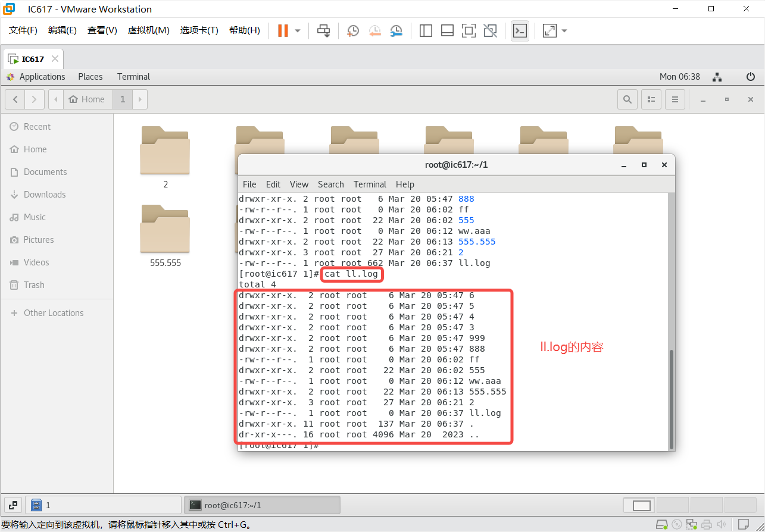Viewport: 765px width, 532px height.
Task: Select the folder named 555.555
Action: [x=166, y=236]
